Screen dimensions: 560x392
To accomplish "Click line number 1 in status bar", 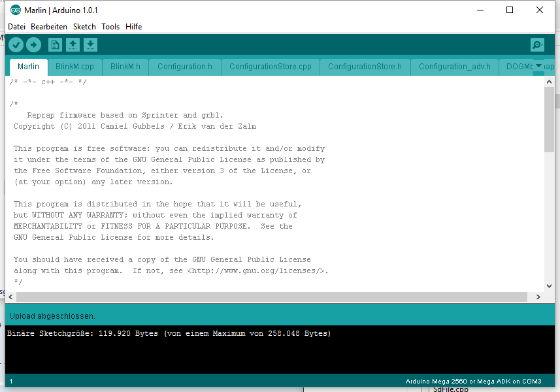I will pos(11,382).
